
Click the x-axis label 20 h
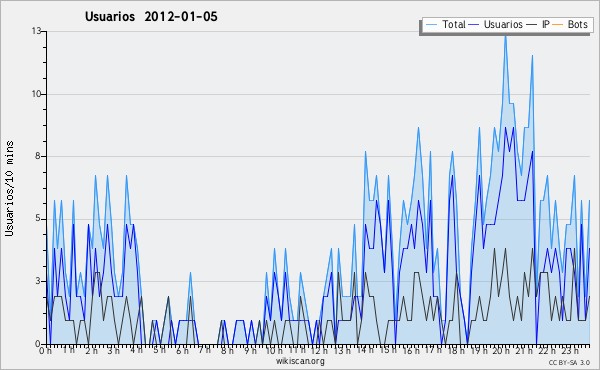click(x=502, y=351)
